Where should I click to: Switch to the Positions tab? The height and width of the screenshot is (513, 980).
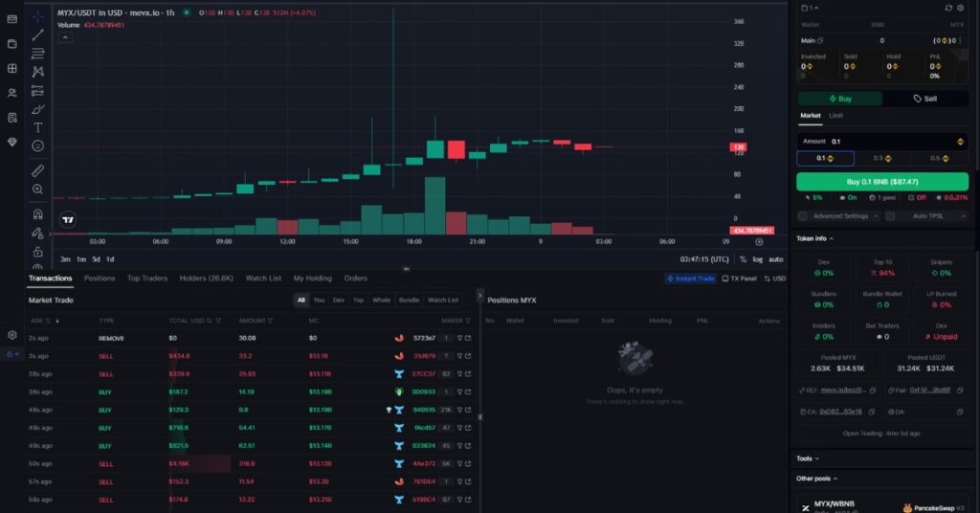pyautogui.click(x=100, y=279)
